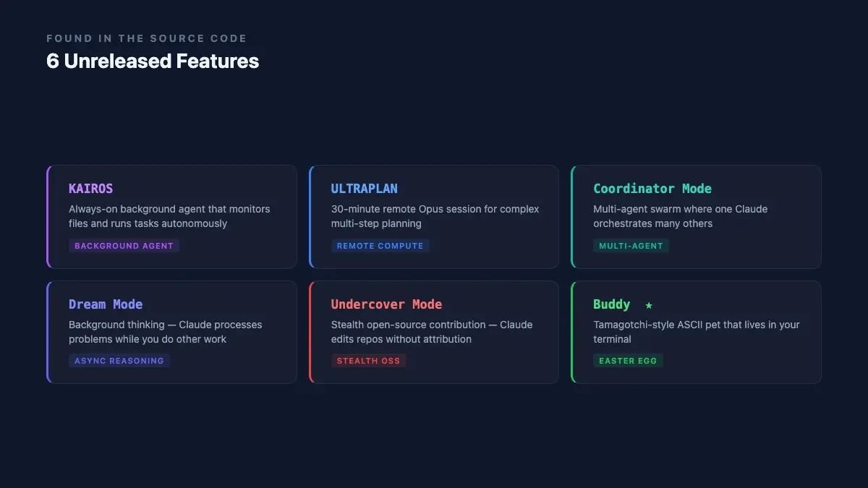Click the "Found in the Source Code" subtitle
868x488 pixels.
[x=147, y=38]
